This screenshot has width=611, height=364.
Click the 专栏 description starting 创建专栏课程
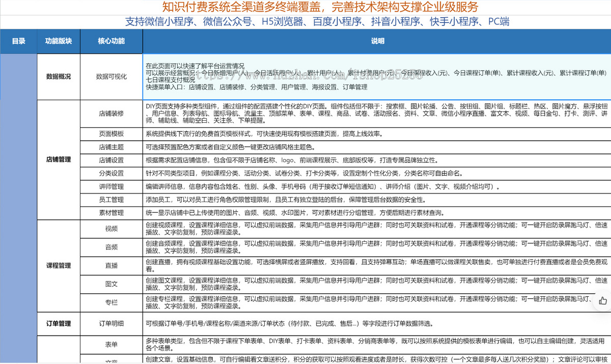tap(376, 302)
